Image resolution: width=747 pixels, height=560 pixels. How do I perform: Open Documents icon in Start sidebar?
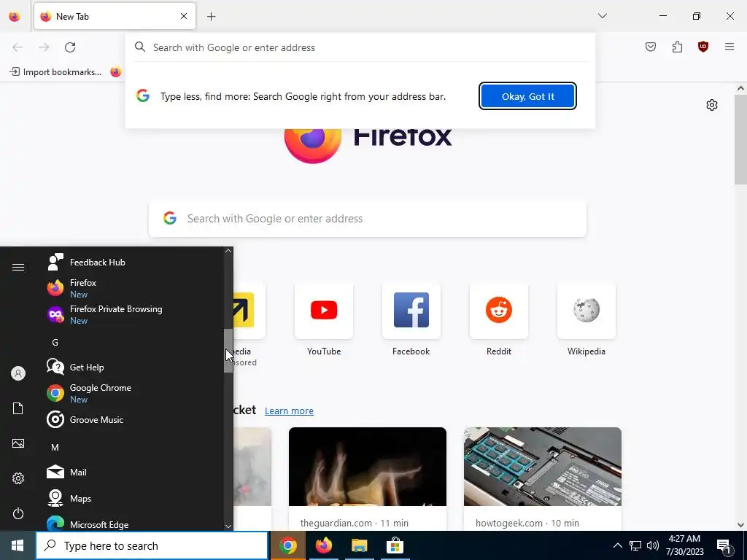[18, 408]
